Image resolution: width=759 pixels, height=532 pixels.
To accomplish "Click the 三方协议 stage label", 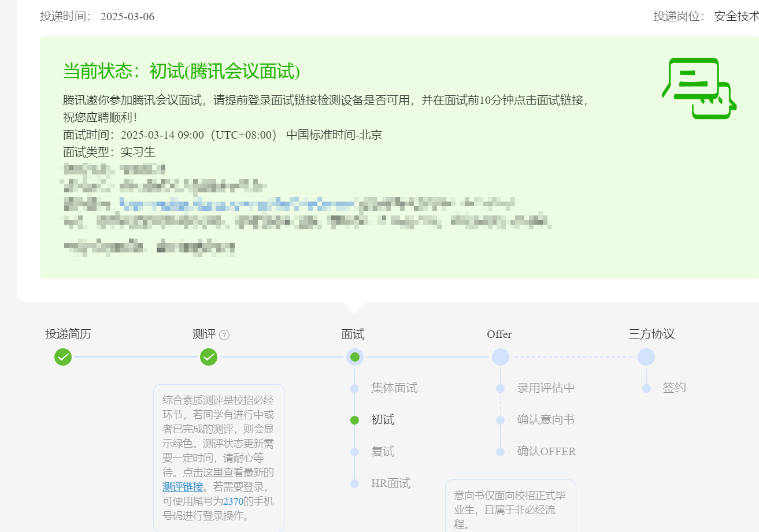I will coord(651,334).
